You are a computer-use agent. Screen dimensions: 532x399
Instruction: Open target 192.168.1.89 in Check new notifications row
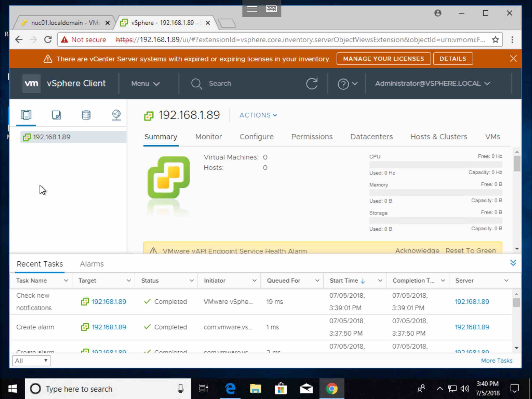(x=109, y=302)
